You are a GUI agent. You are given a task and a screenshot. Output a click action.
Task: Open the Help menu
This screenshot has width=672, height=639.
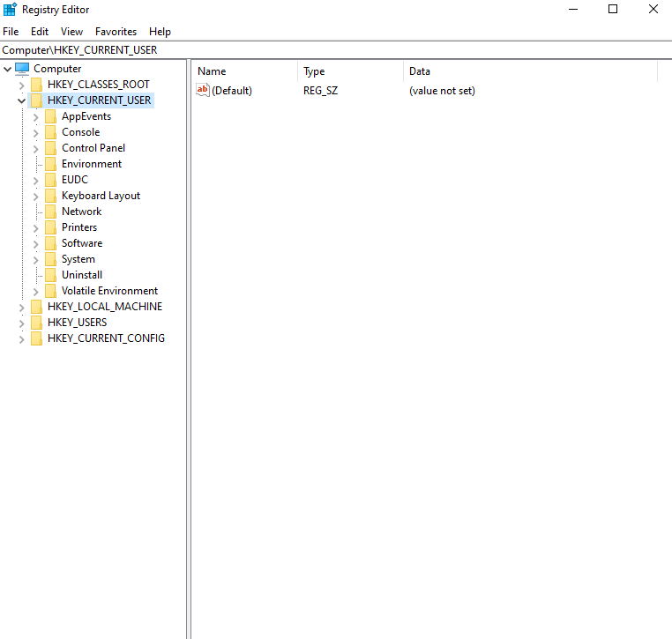[160, 32]
